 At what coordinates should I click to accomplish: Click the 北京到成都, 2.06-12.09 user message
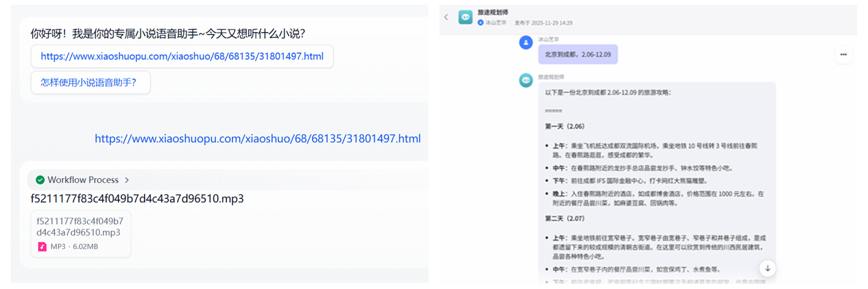tap(578, 55)
